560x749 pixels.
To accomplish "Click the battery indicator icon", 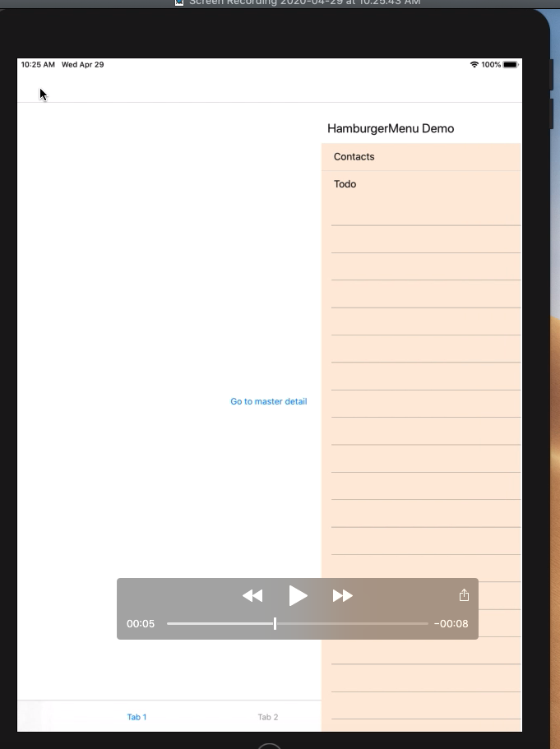I will [511, 64].
